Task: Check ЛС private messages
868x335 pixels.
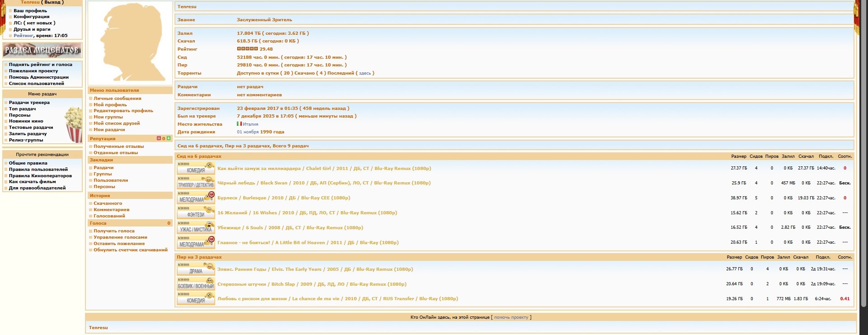Action: 34,23
